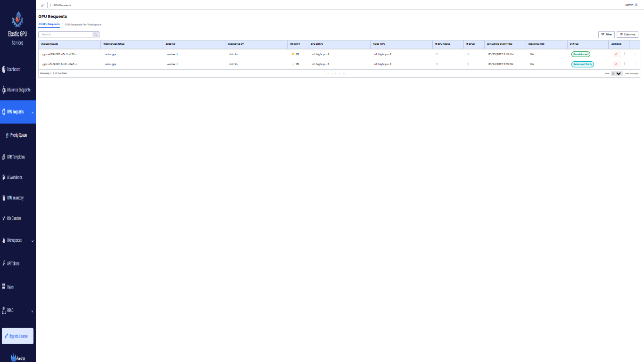This screenshot has height=363, width=644.
Task: Expand the Workspaces sidebar menu
Action: click(32, 241)
